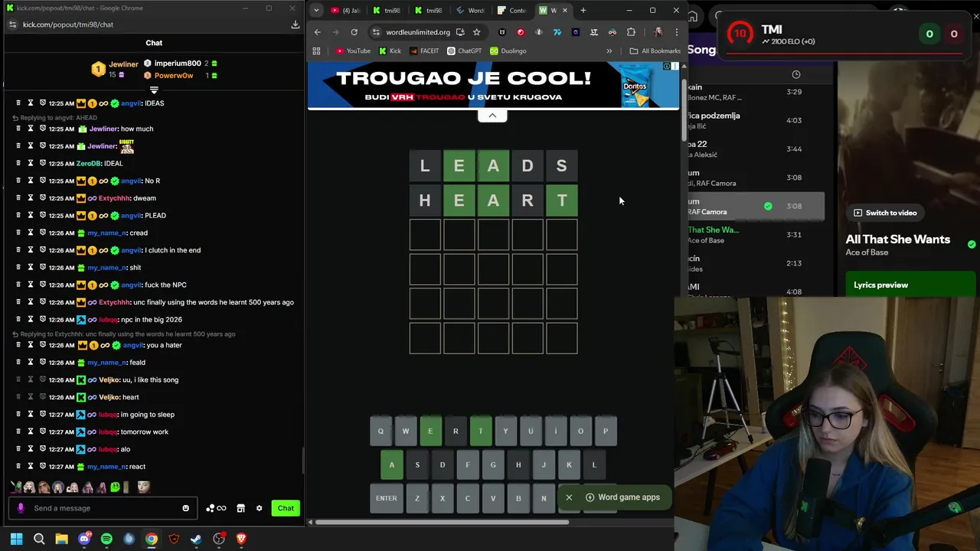This screenshot has height=551, width=980.
Task: Click the Chrome horizontal page scrollbar
Action: click(440, 523)
